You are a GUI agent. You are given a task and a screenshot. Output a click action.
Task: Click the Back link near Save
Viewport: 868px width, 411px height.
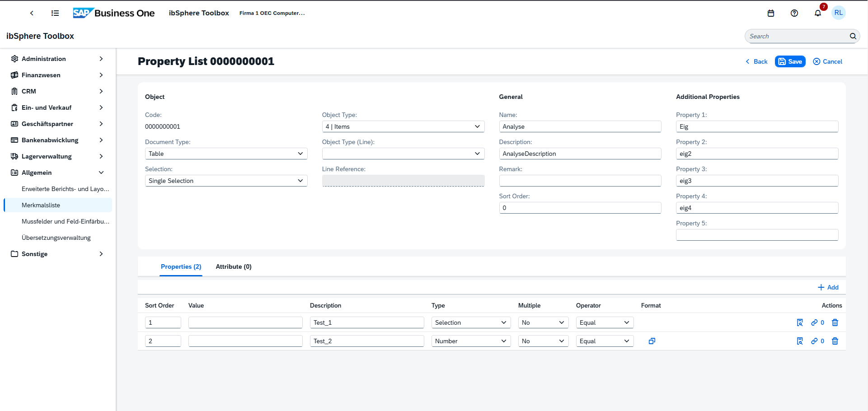[x=756, y=61]
